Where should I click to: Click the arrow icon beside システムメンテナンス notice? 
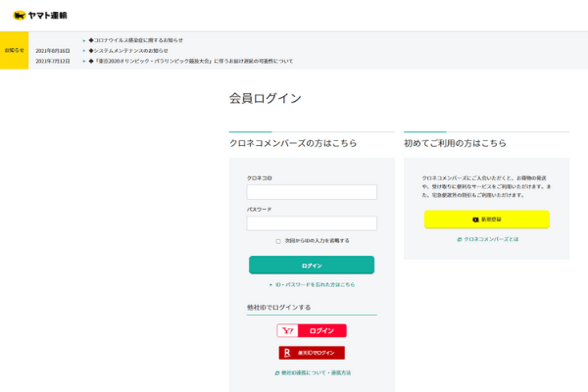coord(84,51)
